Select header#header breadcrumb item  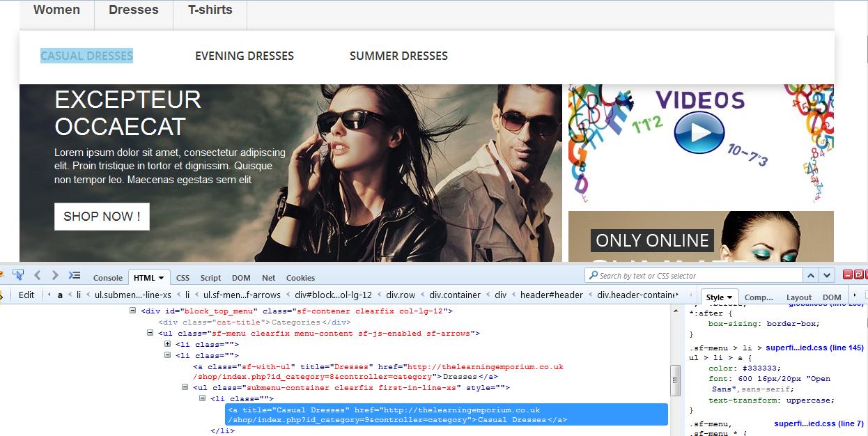[x=552, y=295]
